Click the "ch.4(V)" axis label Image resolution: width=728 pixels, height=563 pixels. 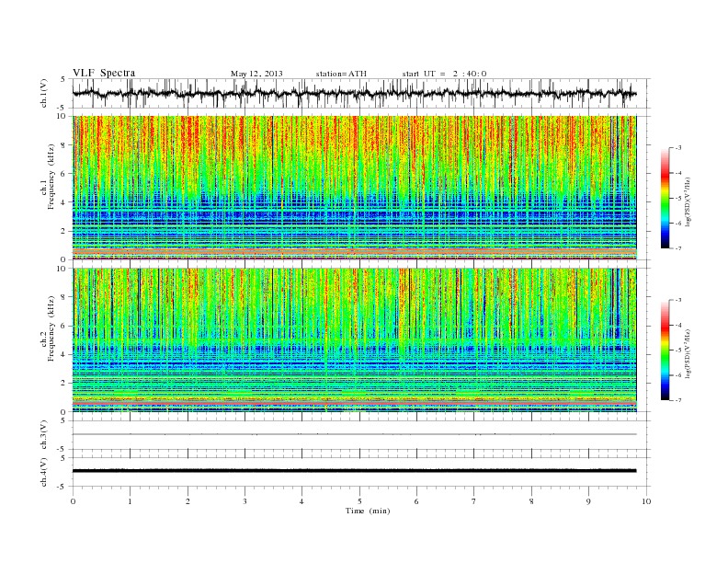(44, 472)
